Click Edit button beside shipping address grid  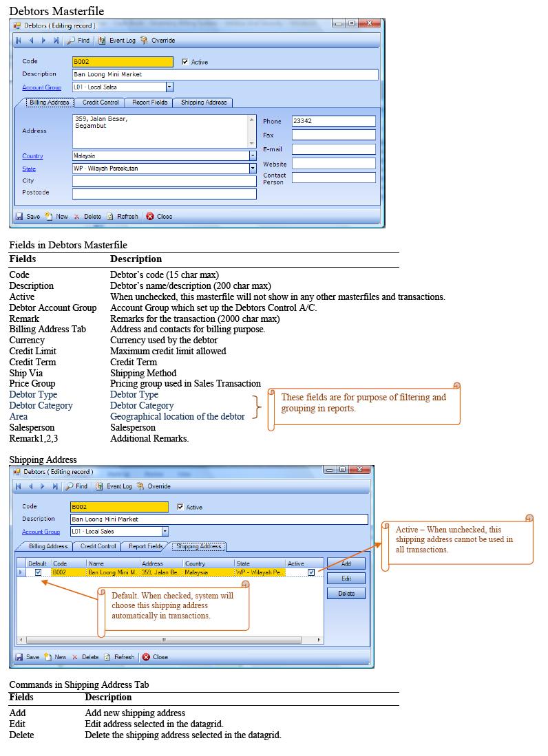(x=346, y=579)
